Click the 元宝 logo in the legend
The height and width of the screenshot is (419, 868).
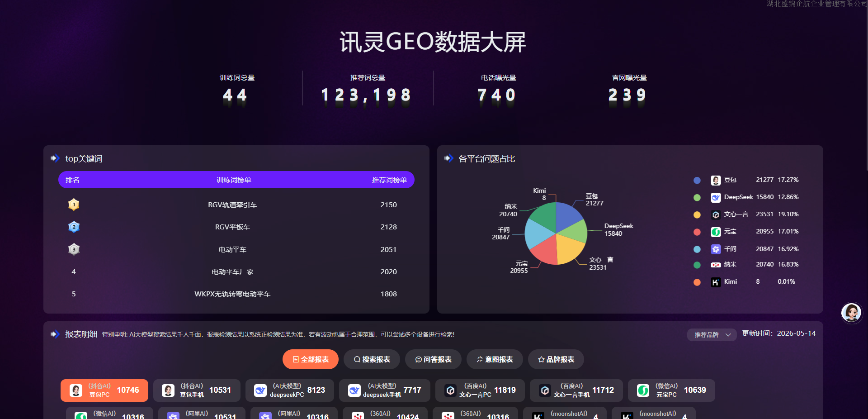coord(716,232)
